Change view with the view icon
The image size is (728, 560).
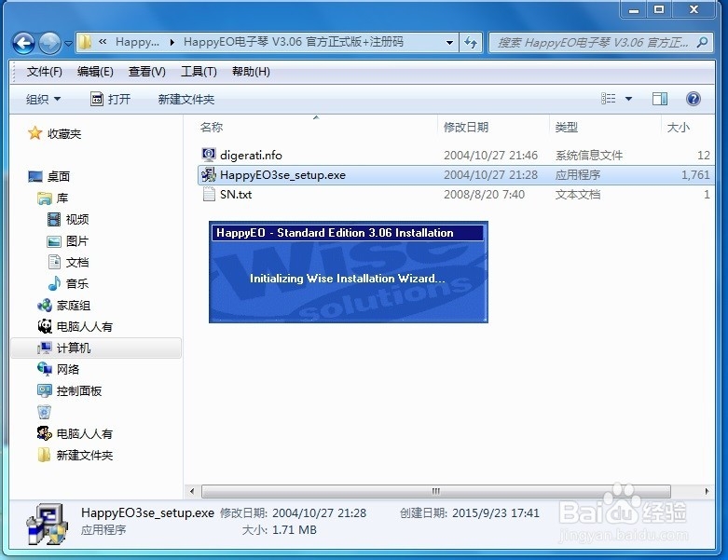(608, 99)
